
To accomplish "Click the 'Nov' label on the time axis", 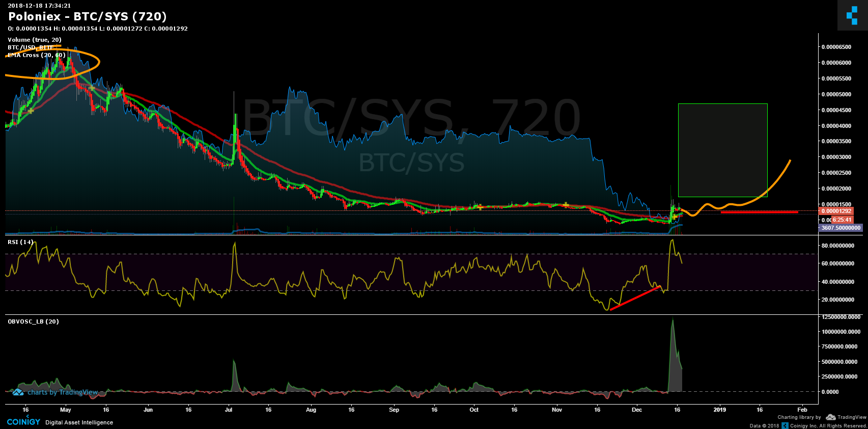I will coord(557,410).
